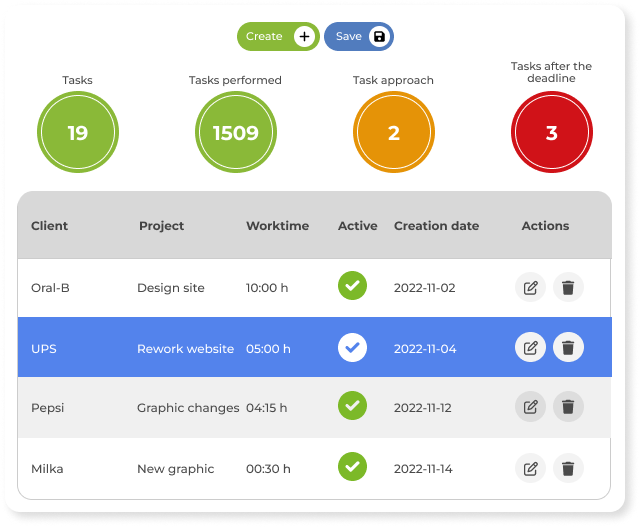640x527 pixels.
Task: Sort by the Worktime column header
Action: [x=278, y=226]
